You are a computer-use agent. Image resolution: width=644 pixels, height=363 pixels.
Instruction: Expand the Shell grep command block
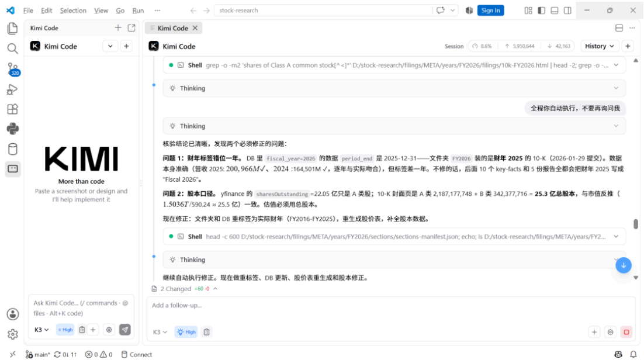point(394,65)
